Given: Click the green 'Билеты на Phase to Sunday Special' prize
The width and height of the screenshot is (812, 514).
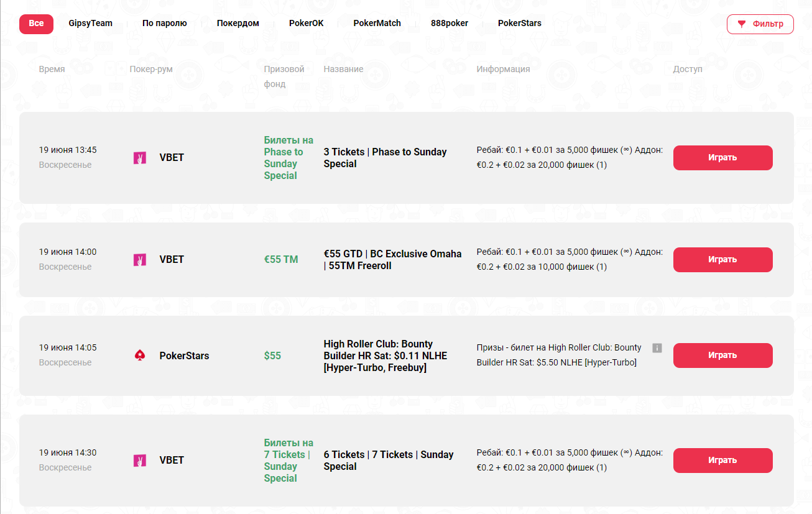Looking at the screenshot, I should (288, 158).
